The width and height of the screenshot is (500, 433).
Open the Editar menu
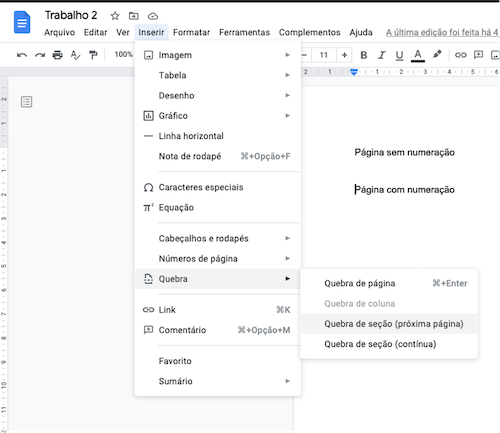pyautogui.click(x=95, y=32)
